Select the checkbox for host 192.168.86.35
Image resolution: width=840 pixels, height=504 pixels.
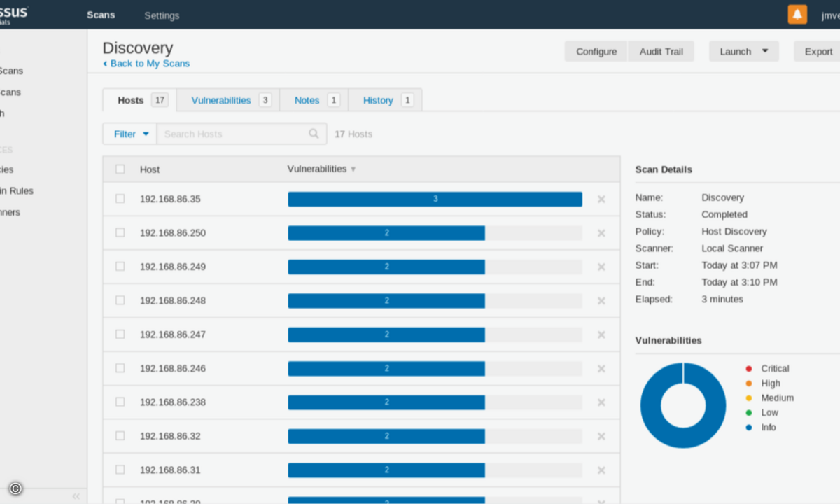(x=120, y=199)
